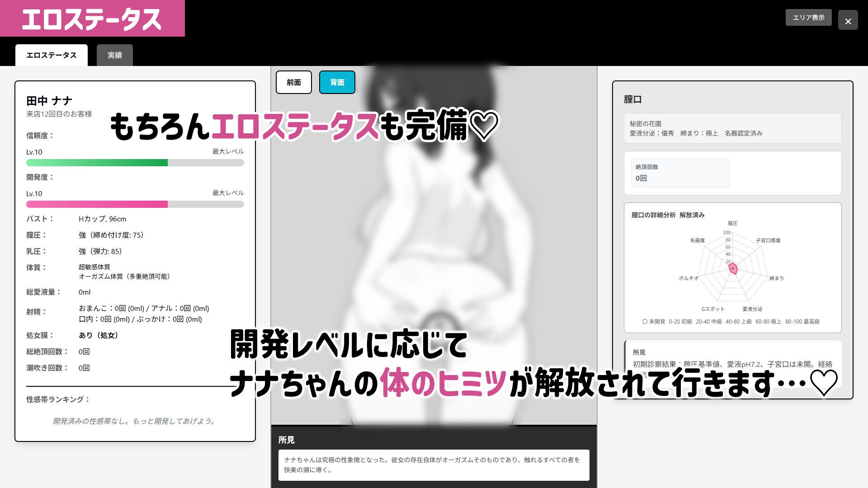Click the 前面 view button
This screenshot has height=488, width=868.
click(x=294, y=82)
